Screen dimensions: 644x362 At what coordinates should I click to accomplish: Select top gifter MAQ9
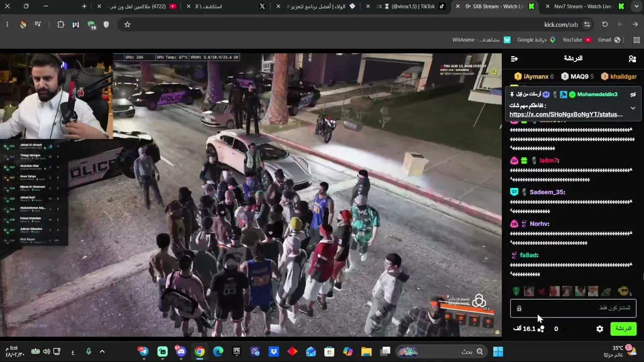click(577, 76)
